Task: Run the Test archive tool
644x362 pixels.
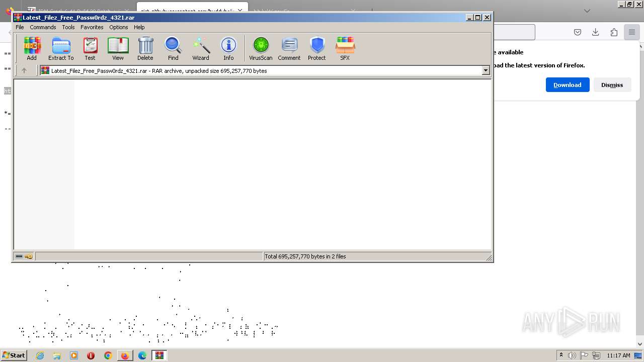Action: coord(90,49)
